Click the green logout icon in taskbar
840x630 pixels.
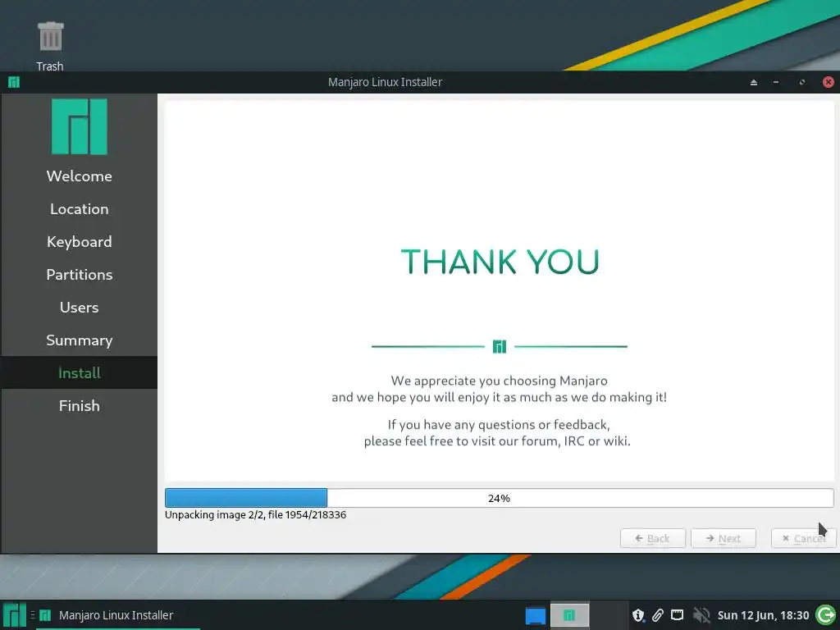click(x=825, y=615)
